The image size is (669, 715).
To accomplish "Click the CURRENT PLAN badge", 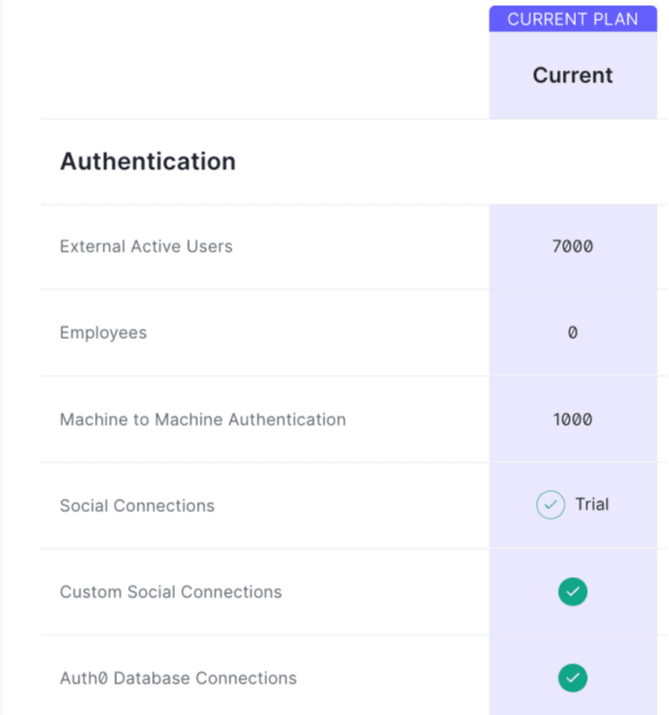I will tap(572, 19).
